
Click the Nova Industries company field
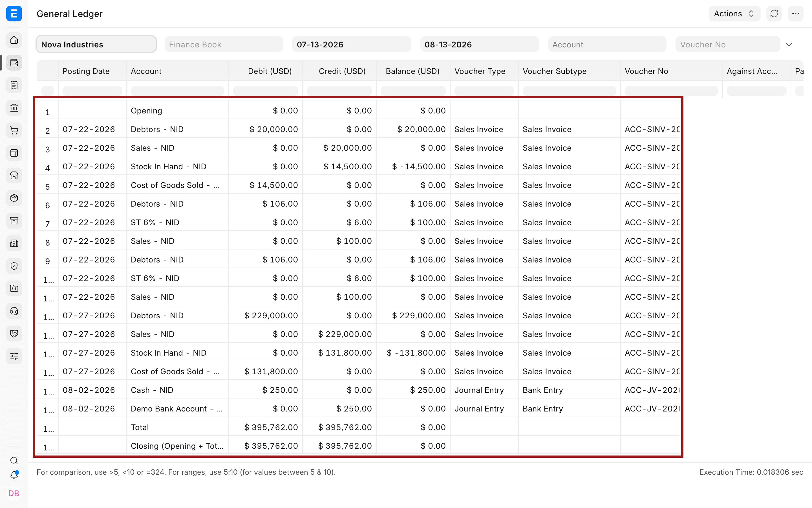click(x=96, y=44)
